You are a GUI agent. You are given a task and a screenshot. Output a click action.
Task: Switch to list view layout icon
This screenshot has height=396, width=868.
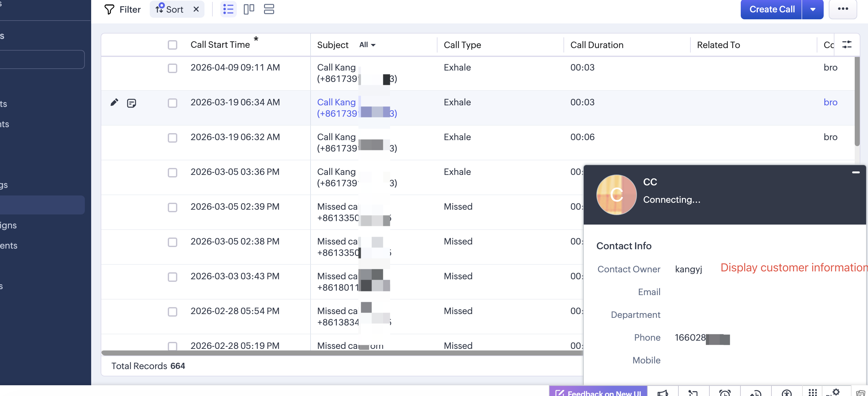tap(228, 9)
